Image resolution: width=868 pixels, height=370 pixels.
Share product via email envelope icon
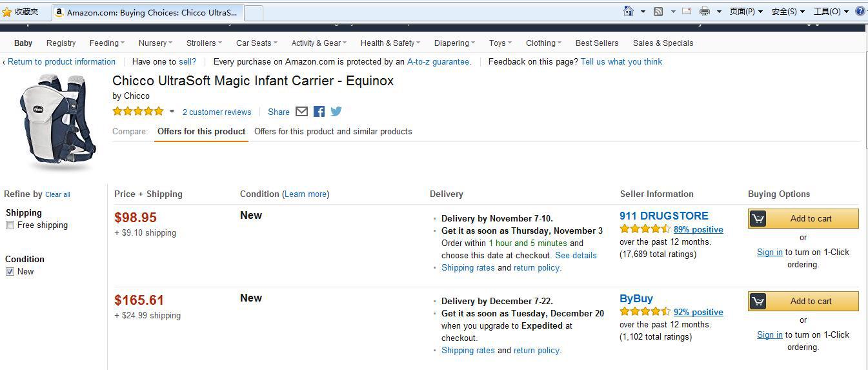pyautogui.click(x=301, y=112)
